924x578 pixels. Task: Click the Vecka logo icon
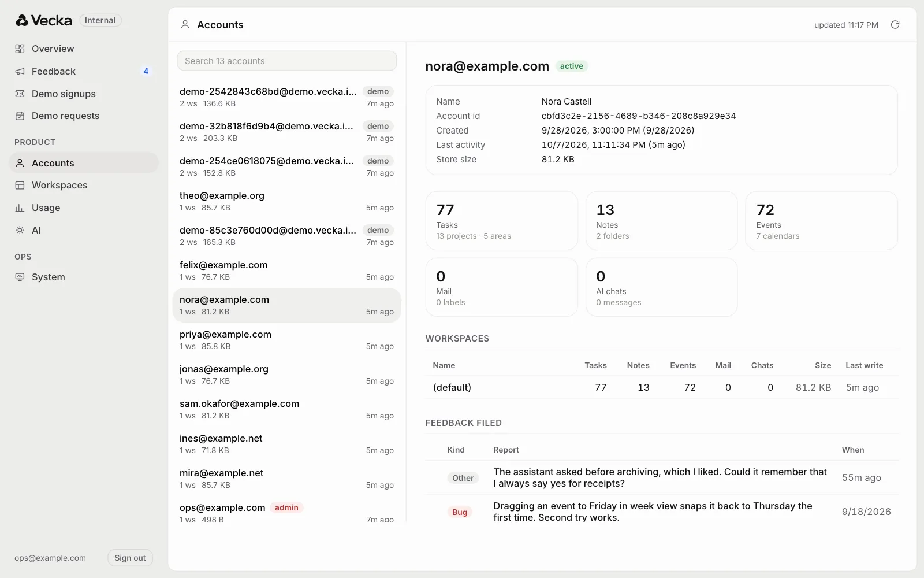(x=22, y=21)
